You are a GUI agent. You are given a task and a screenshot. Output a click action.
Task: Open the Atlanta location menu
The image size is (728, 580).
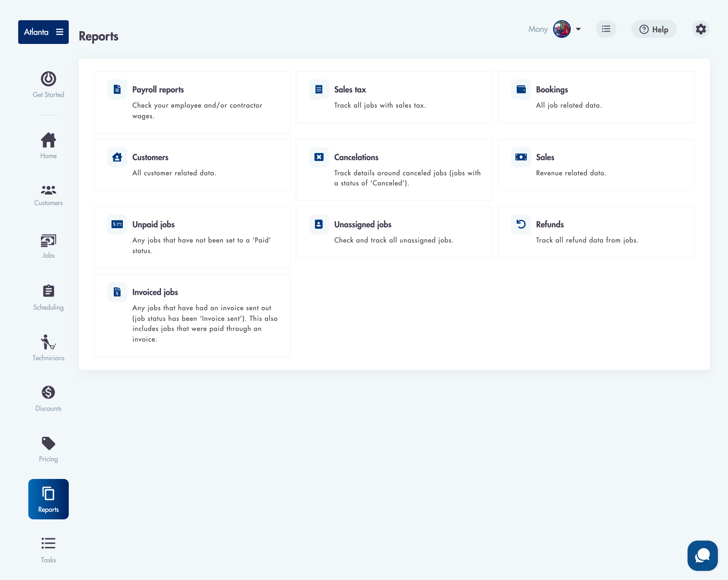click(x=43, y=32)
